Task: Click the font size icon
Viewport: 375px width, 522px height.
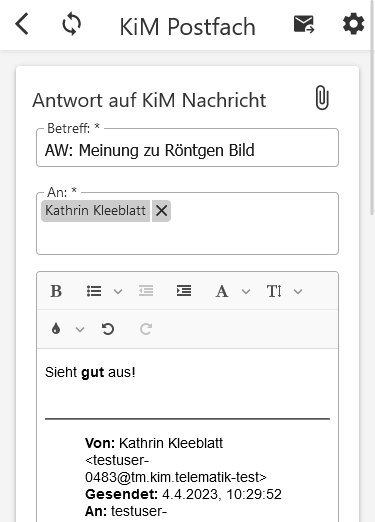Action: [x=274, y=291]
